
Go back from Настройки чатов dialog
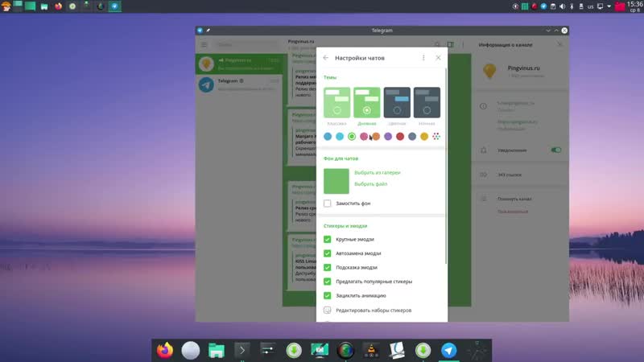[x=326, y=58]
